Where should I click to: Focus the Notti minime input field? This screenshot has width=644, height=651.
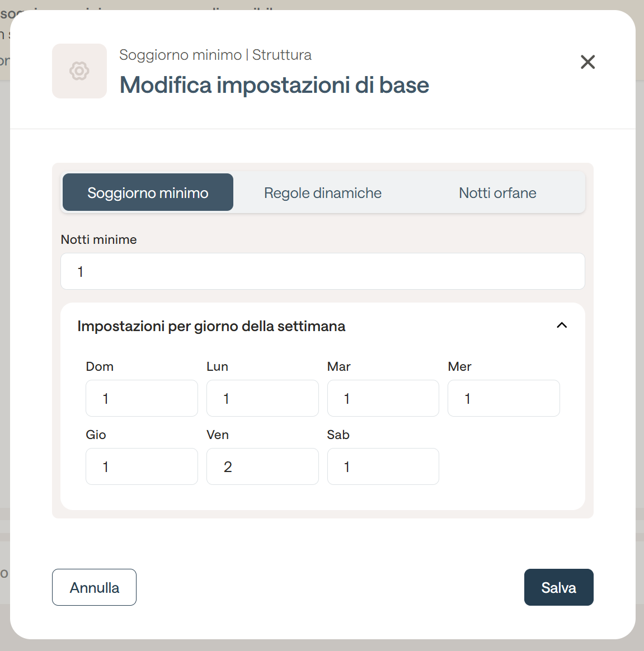[323, 271]
